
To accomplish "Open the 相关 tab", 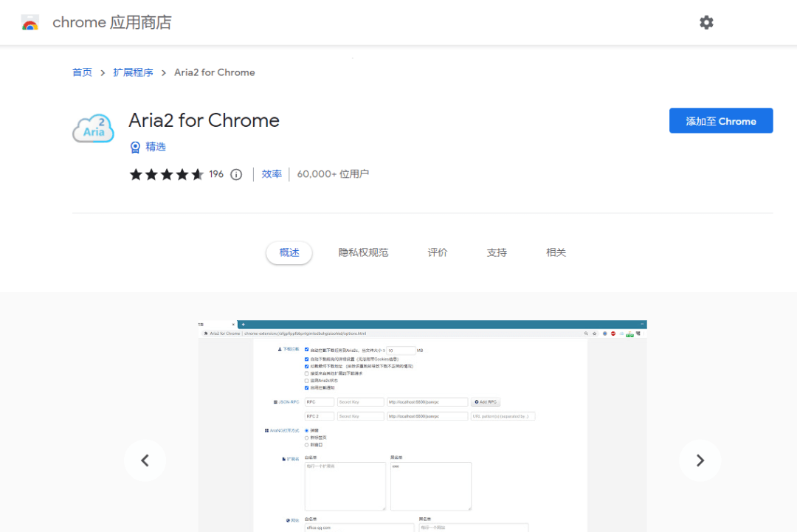I will (x=555, y=252).
